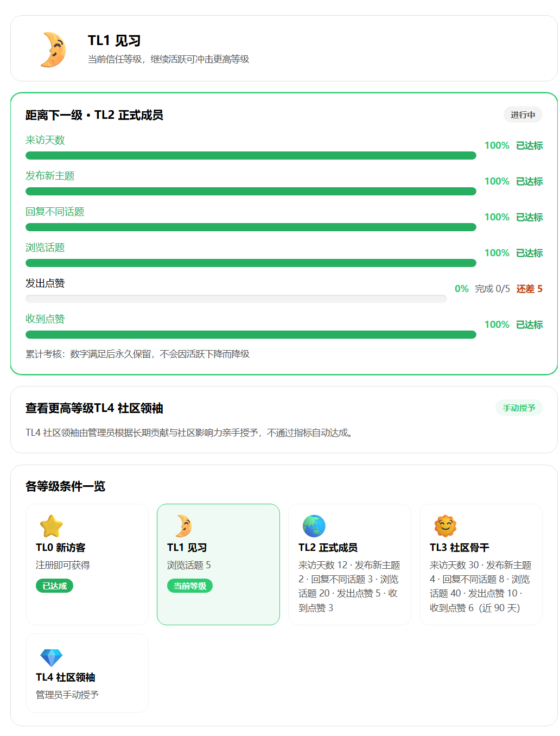The width and height of the screenshot is (560, 736).
Task: Click the 发出点赞 label
Action: coord(45,283)
